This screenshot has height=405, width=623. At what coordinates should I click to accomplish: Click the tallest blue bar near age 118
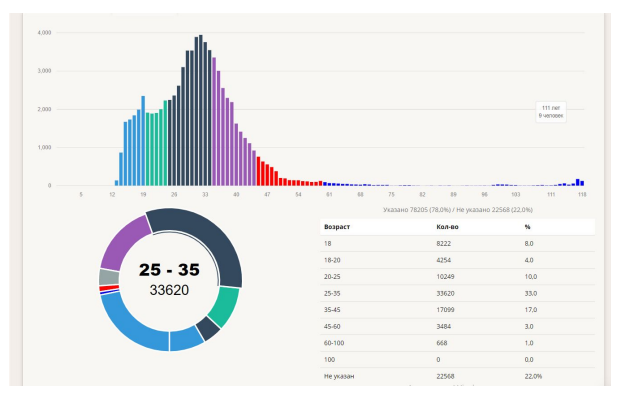coord(578,182)
